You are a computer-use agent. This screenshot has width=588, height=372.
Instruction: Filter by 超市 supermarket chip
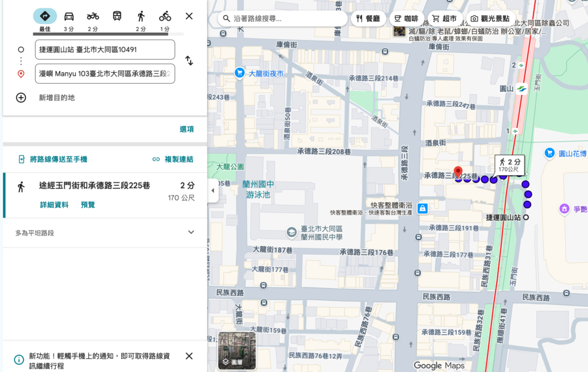(x=445, y=18)
